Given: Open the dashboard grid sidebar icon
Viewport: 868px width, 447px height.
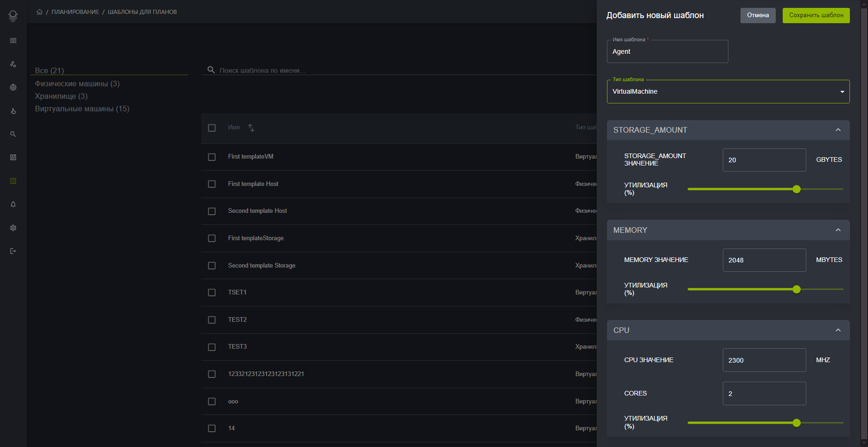Looking at the screenshot, I should tap(13, 158).
